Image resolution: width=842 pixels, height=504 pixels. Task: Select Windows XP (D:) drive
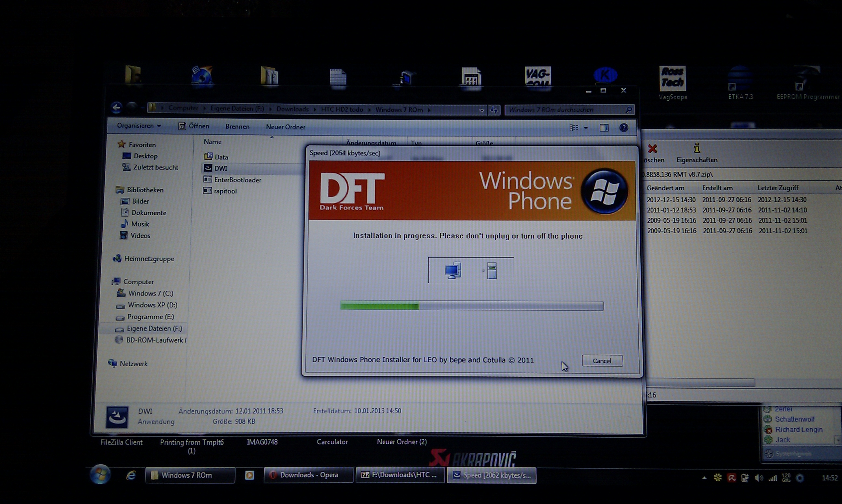pos(152,305)
